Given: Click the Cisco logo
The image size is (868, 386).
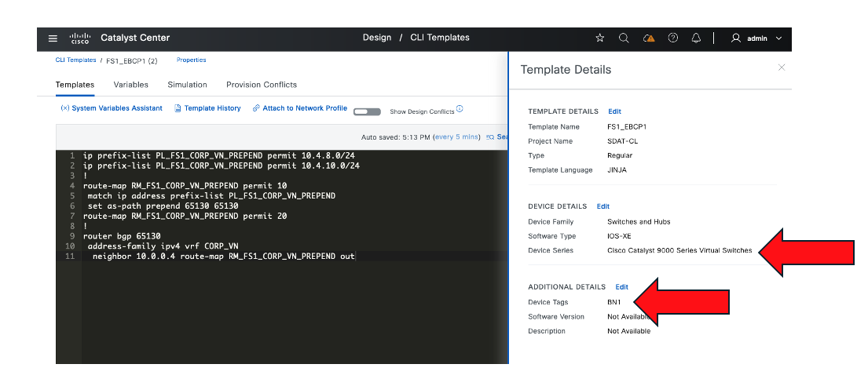Looking at the screenshot, I should [80, 38].
